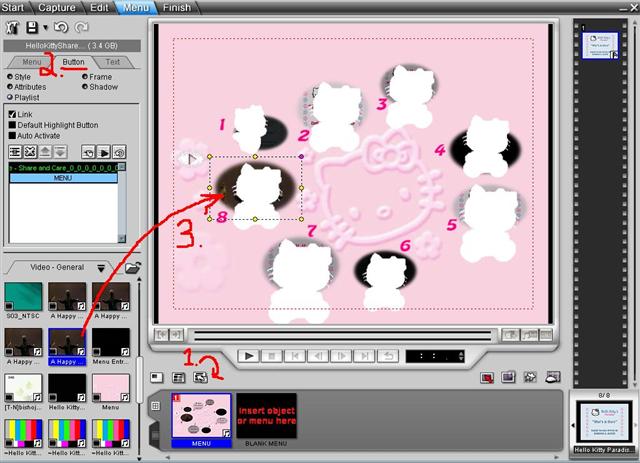Click the mouse preview tool icon
Image resolution: width=640 pixels, height=463 pixels.
click(x=552, y=377)
